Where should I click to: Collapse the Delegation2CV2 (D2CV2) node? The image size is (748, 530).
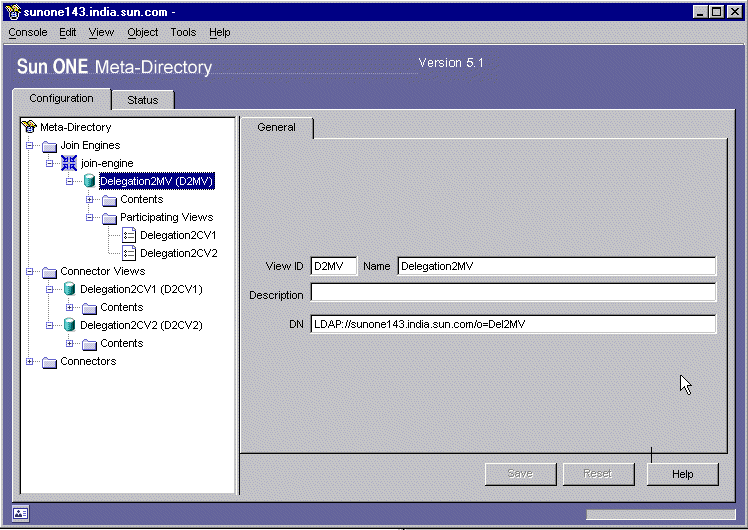[50, 325]
